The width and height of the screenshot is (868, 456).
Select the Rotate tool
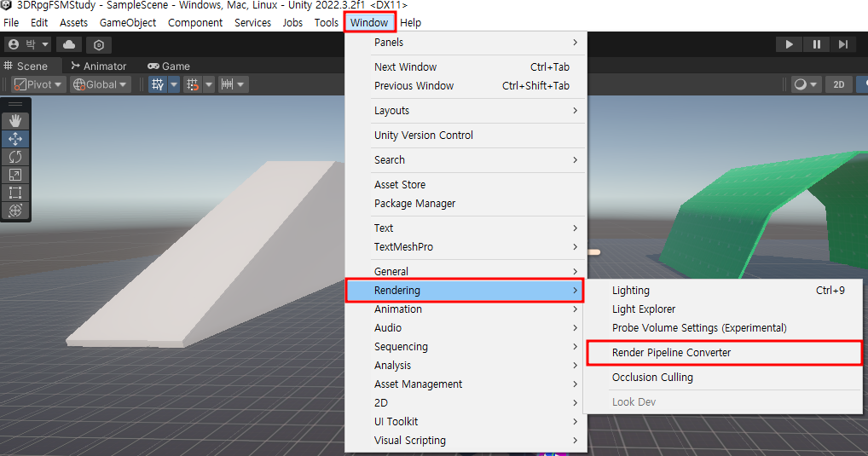15,157
